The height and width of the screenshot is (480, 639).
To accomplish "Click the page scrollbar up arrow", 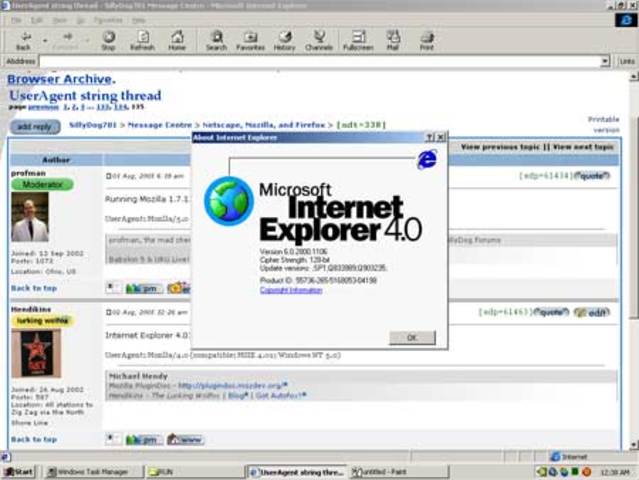I will 633,76.
